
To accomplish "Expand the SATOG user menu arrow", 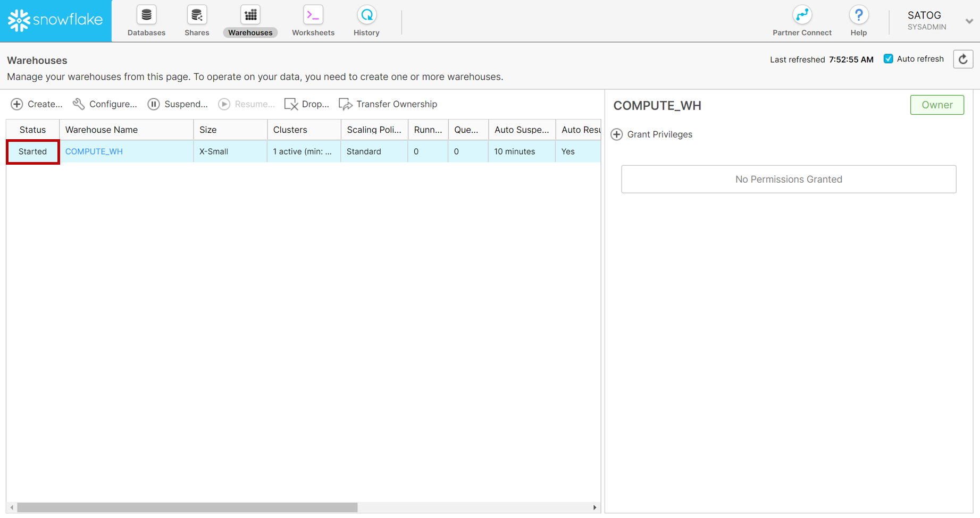I will click(969, 21).
